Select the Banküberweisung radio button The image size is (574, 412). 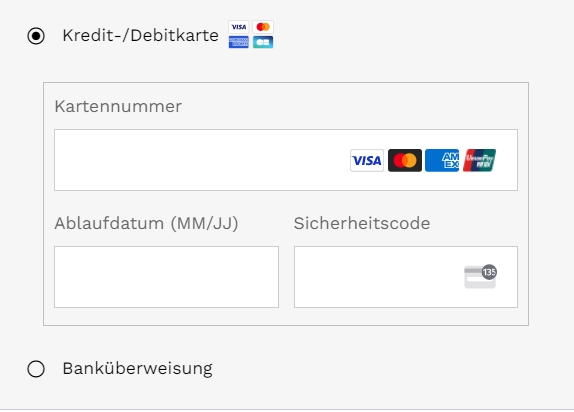click(x=36, y=369)
